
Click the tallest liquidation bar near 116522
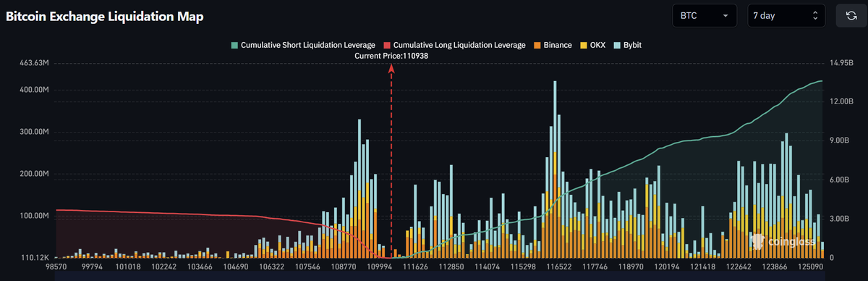[555, 169]
